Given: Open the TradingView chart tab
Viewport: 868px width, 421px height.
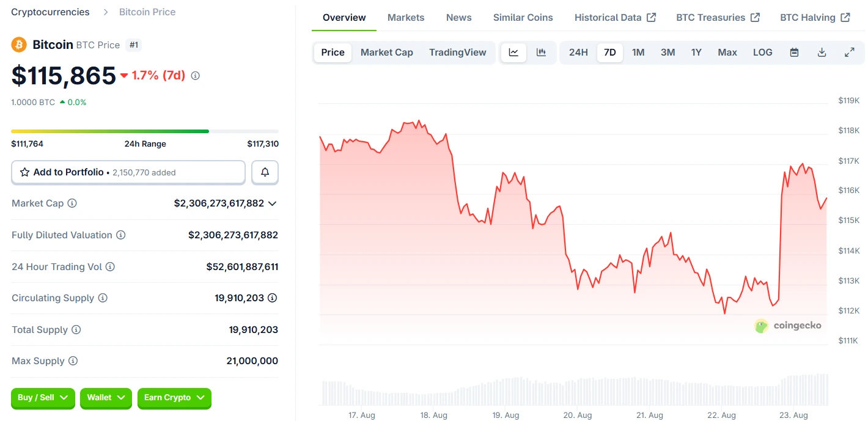Looking at the screenshot, I should [x=458, y=53].
